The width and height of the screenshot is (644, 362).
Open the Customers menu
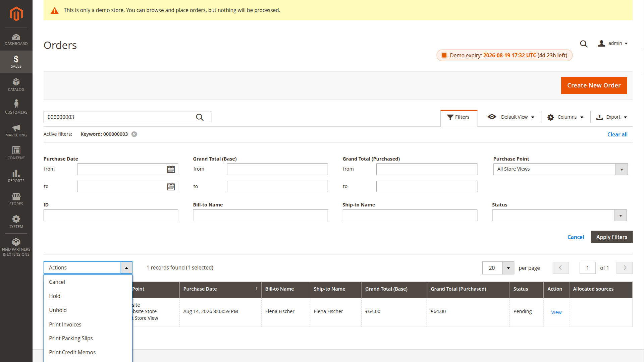(x=16, y=107)
